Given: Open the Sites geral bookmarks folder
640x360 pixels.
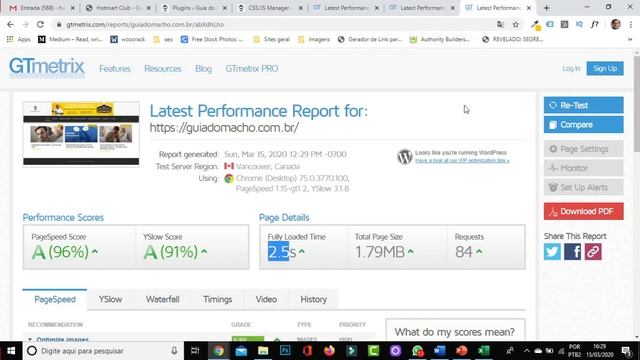Looking at the screenshot, I should [x=271, y=40].
